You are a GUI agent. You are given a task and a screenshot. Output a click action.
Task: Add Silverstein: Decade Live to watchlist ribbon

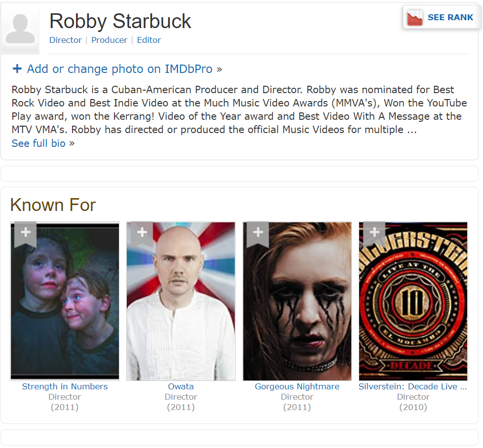pos(374,234)
